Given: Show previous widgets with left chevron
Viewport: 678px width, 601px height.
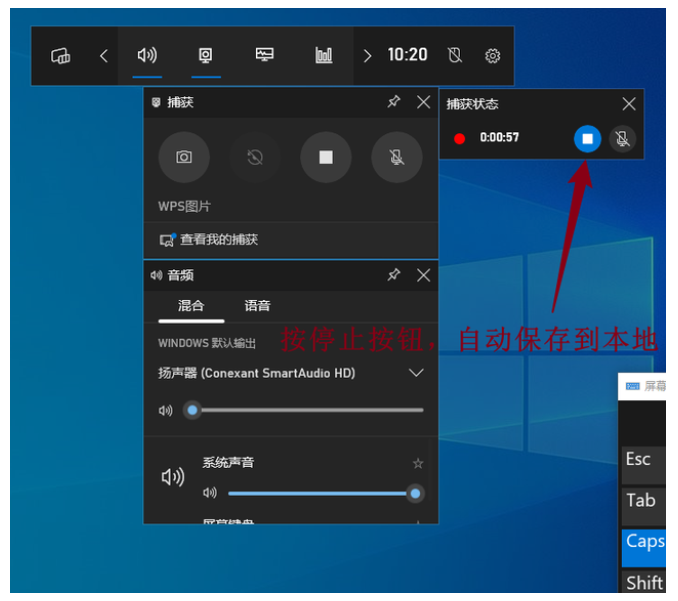Looking at the screenshot, I should click(104, 56).
